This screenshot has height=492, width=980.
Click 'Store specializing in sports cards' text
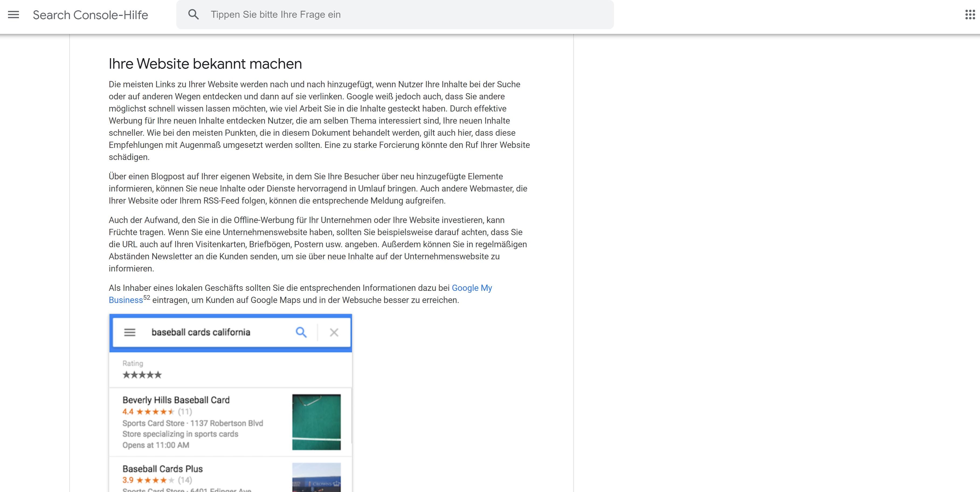(x=180, y=434)
